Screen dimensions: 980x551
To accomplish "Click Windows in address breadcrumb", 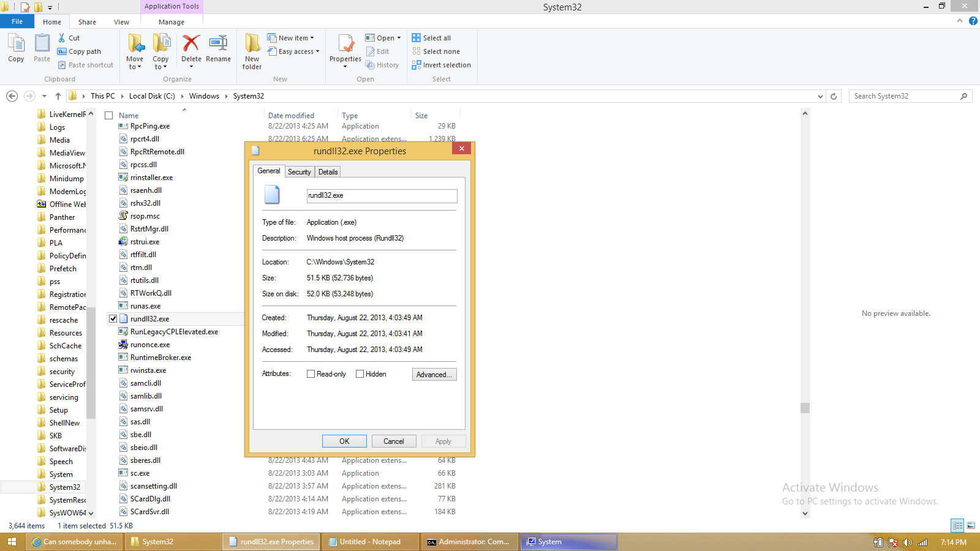I will point(204,96).
